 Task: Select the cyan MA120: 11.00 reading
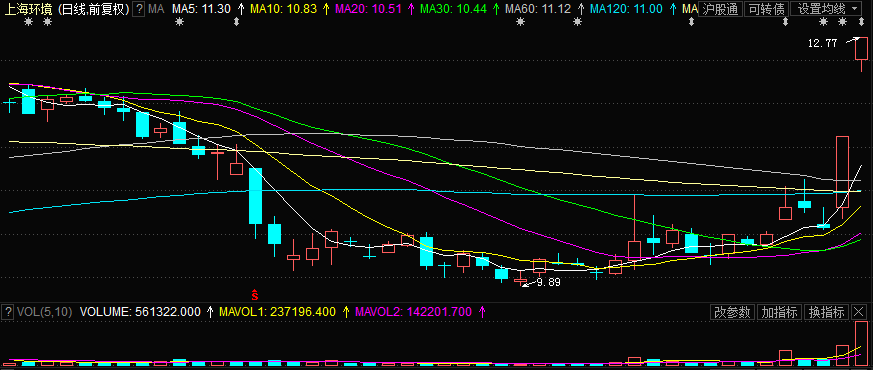point(626,8)
